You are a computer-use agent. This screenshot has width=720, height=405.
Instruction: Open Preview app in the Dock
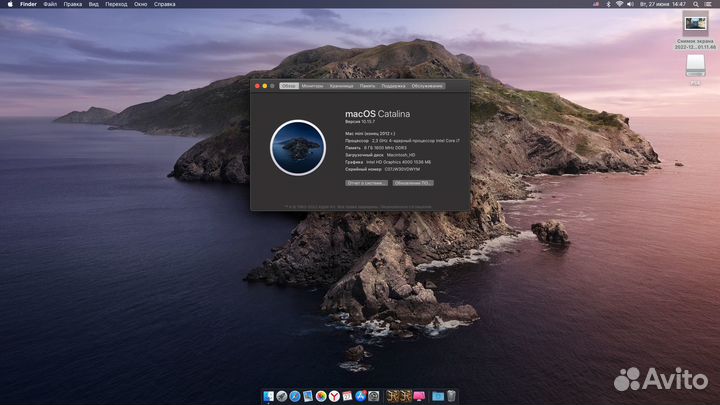pyautogui.click(x=308, y=396)
